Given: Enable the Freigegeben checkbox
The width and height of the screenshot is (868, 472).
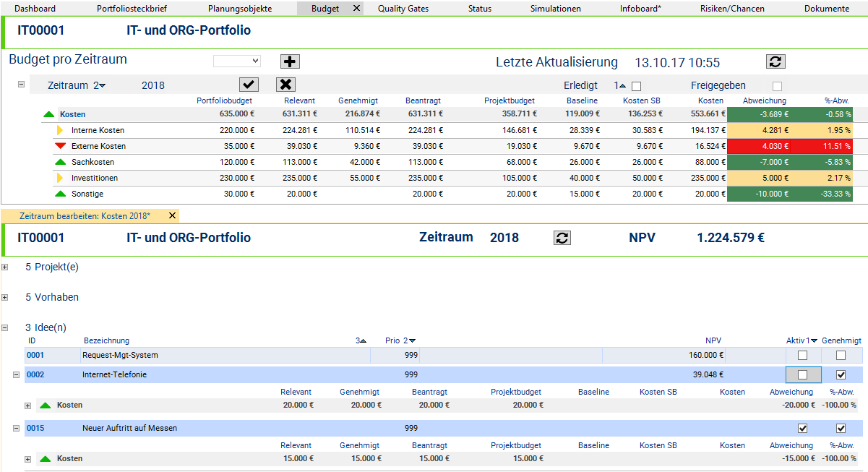Looking at the screenshot, I should pyautogui.click(x=777, y=86).
